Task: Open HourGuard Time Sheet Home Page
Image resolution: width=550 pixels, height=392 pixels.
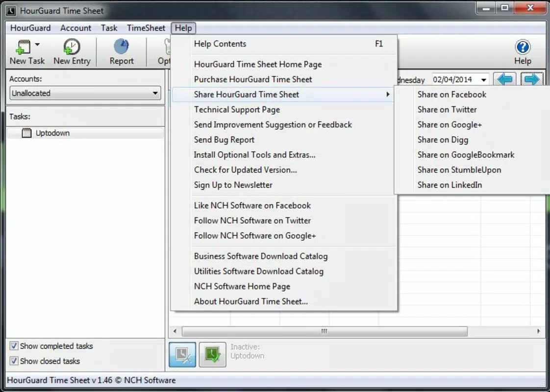Action: click(x=284, y=64)
